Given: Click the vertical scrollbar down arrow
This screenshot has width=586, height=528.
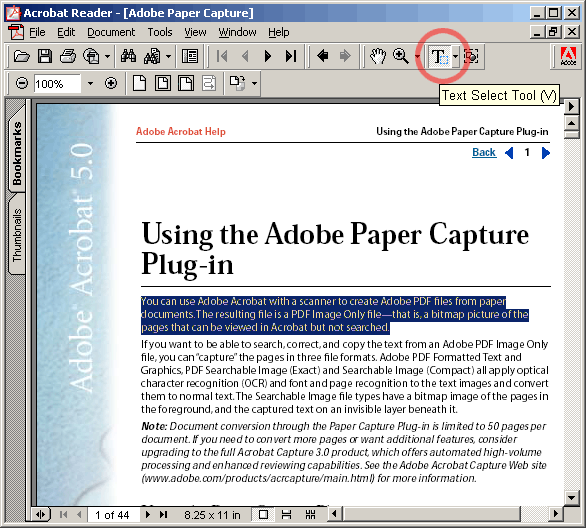Looking at the screenshot, I should [x=571, y=497].
